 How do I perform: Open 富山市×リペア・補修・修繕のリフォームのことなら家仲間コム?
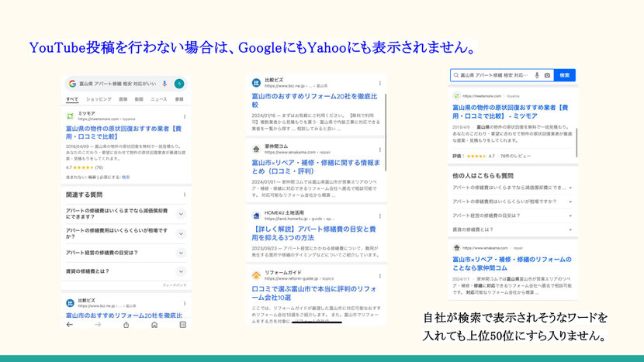512,264
